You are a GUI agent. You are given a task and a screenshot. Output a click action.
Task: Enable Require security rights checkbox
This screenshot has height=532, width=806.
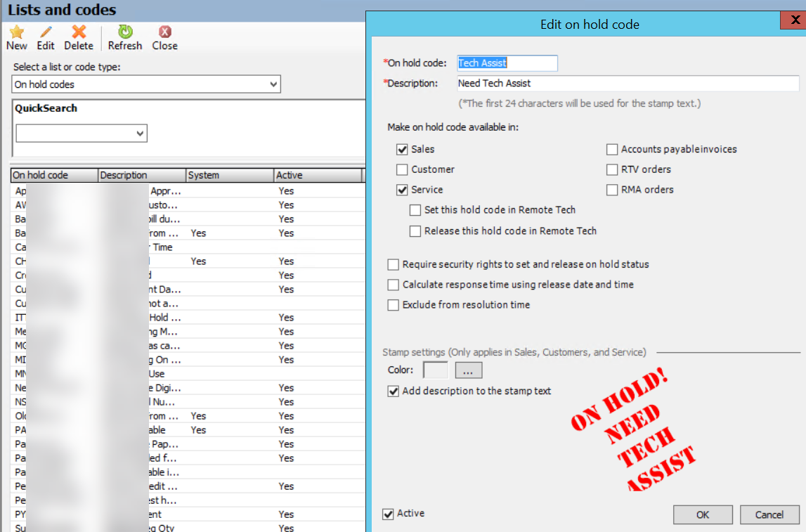(x=394, y=265)
